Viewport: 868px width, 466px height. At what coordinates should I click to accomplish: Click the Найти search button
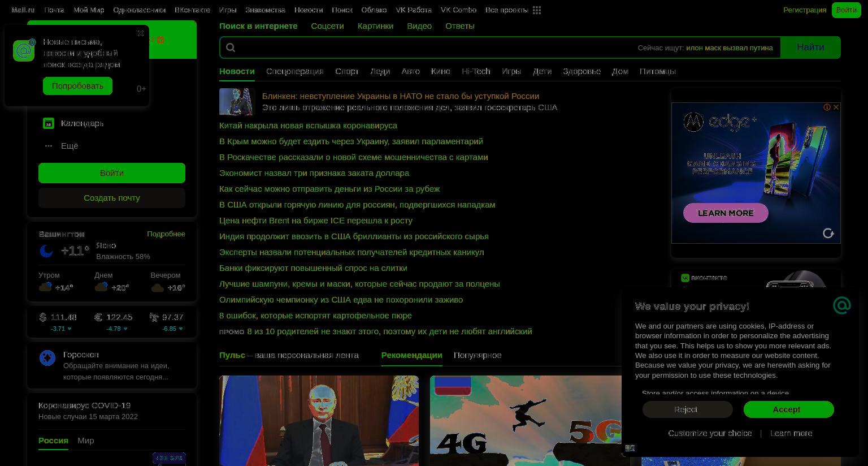coord(810,48)
